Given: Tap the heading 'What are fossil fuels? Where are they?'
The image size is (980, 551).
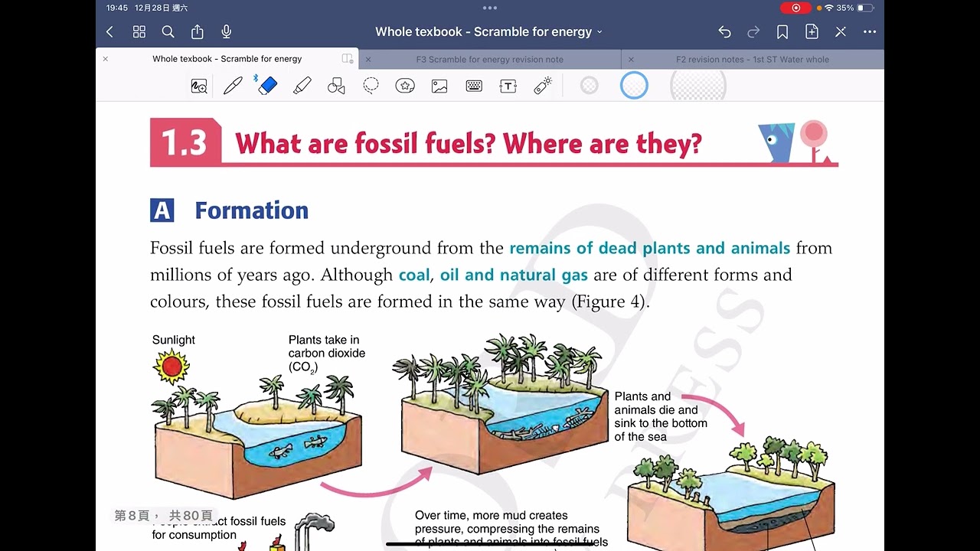Looking at the screenshot, I should click(468, 143).
